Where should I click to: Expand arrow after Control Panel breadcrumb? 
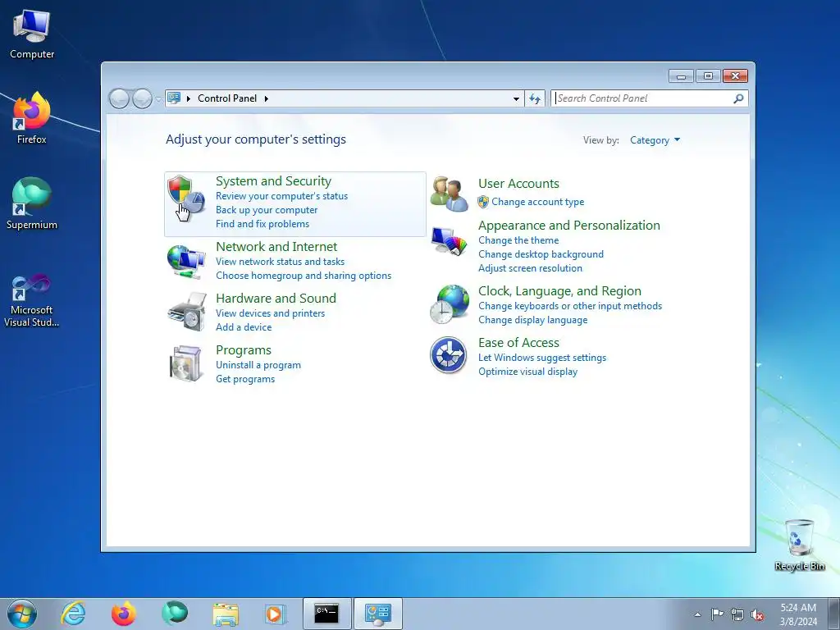267,98
